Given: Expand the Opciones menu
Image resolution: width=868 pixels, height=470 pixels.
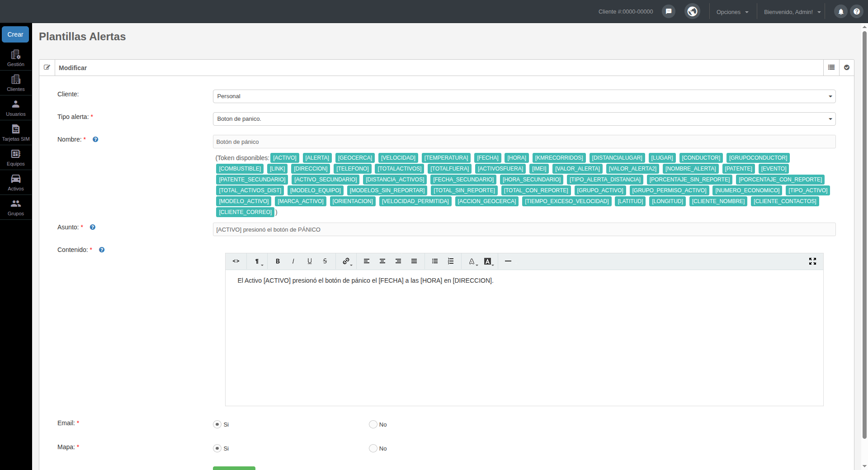Looking at the screenshot, I should (732, 12).
